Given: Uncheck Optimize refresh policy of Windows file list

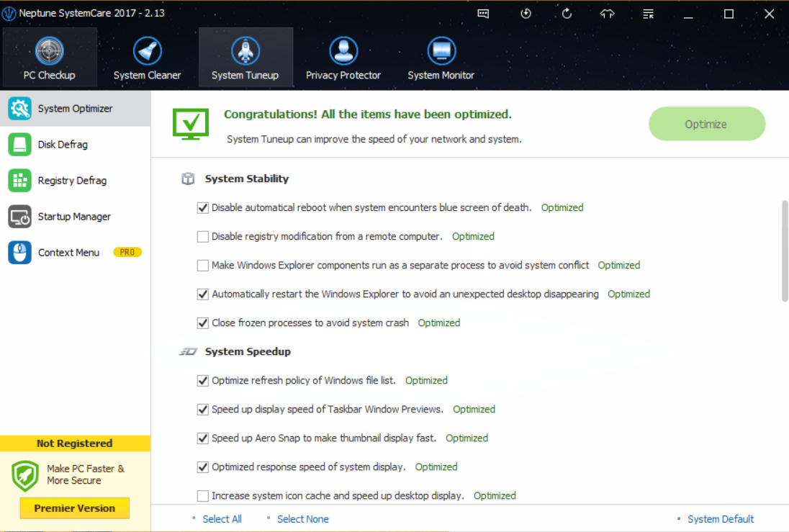Looking at the screenshot, I should [x=203, y=381].
